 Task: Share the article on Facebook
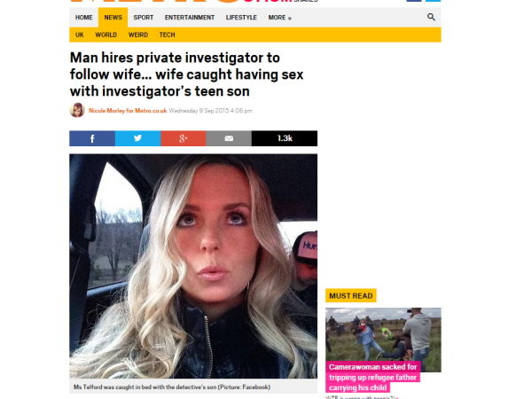(92, 138)
